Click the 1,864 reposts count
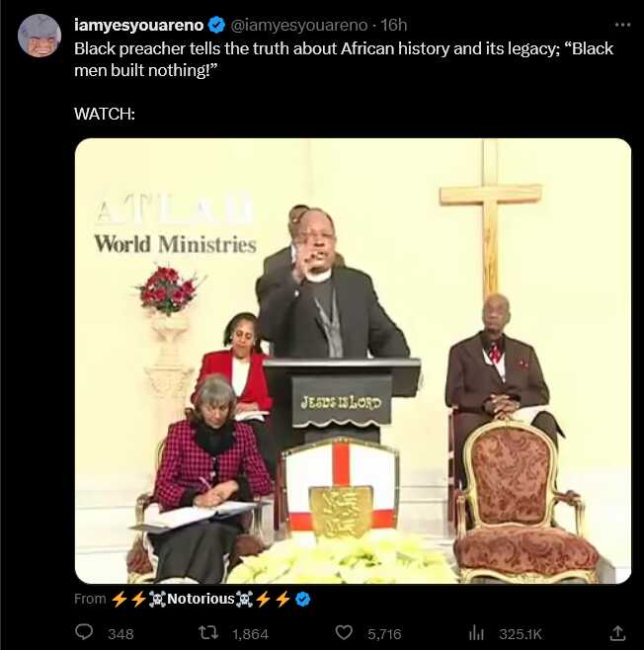 pos(250,634)
